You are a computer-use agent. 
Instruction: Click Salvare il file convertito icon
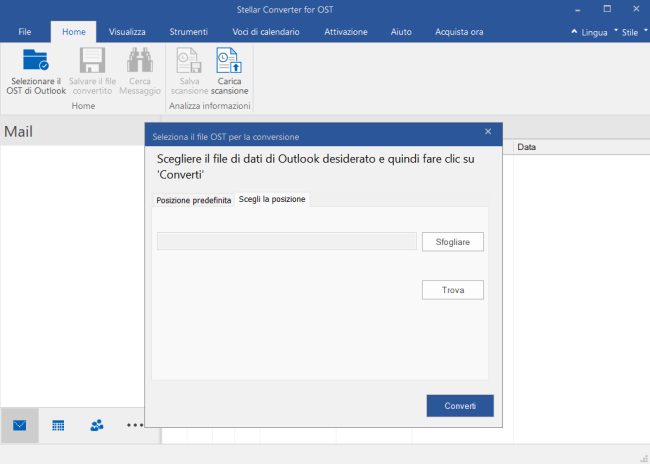click(92, 60)
